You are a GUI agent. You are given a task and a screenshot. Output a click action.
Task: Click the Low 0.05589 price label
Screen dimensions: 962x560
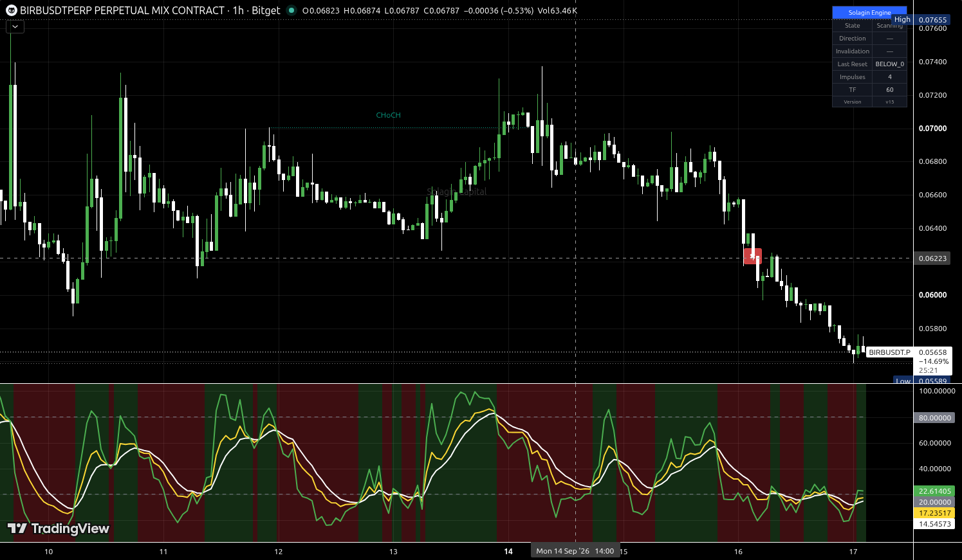[x=921, y=381]
